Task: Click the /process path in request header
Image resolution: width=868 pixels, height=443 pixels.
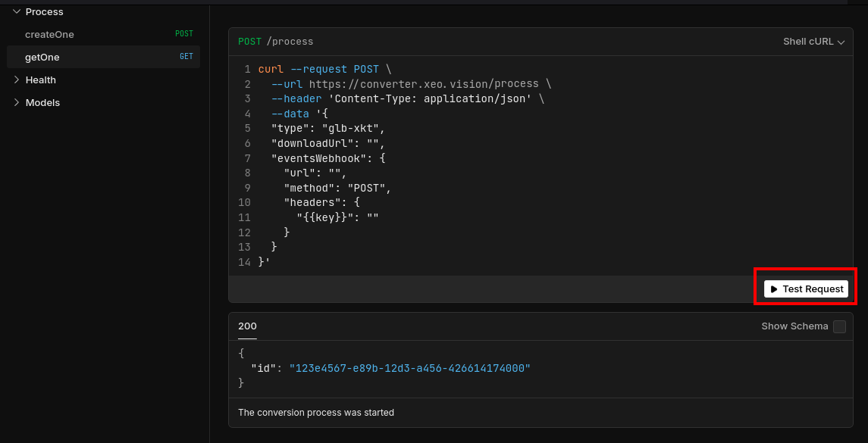Action: point(290,42)
